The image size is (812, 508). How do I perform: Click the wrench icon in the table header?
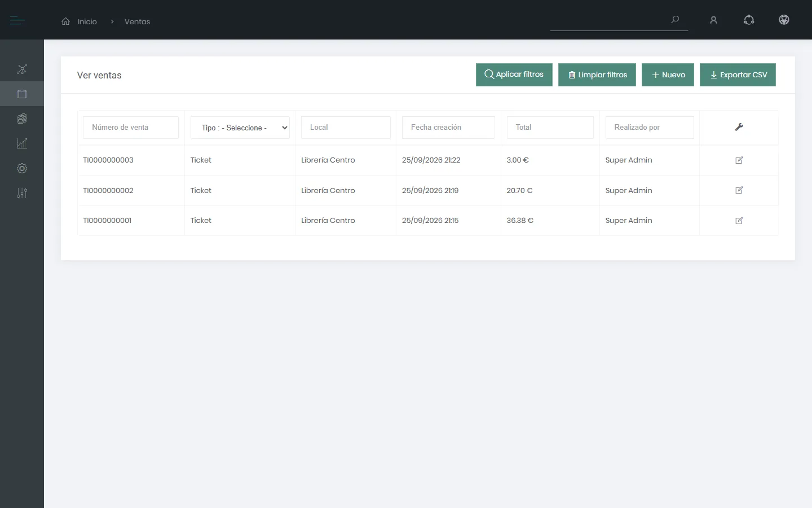pos(739,127)
